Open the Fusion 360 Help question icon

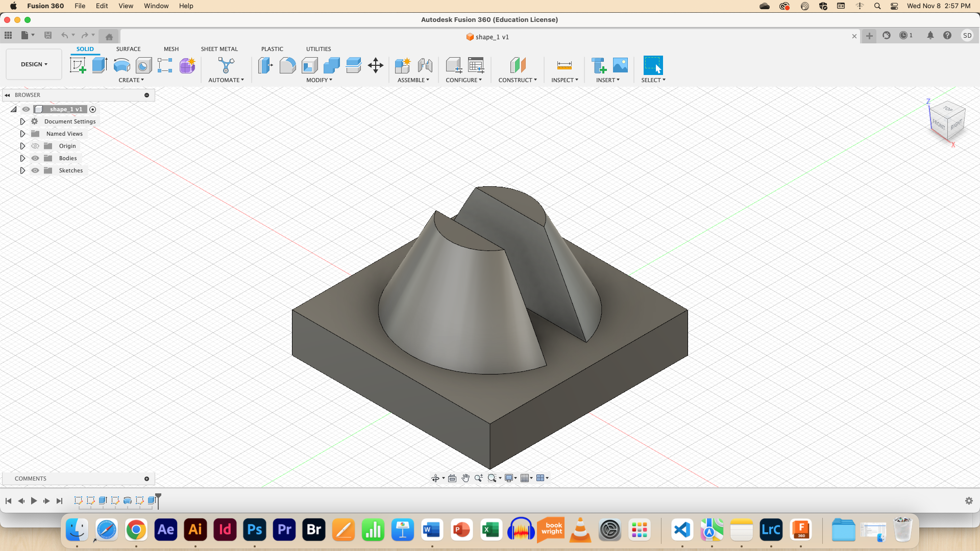(x=947, y=35)
